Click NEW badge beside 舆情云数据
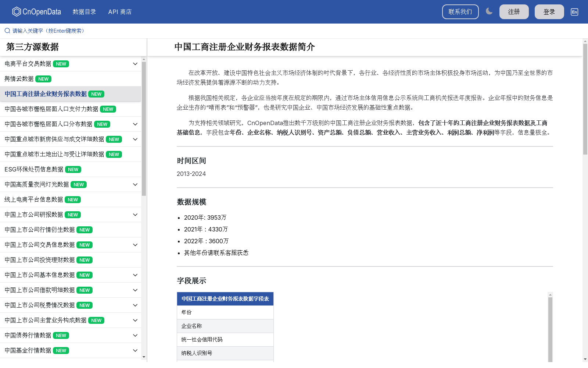The width and height of the screenshot is (588, 368). tap(43, 79)
